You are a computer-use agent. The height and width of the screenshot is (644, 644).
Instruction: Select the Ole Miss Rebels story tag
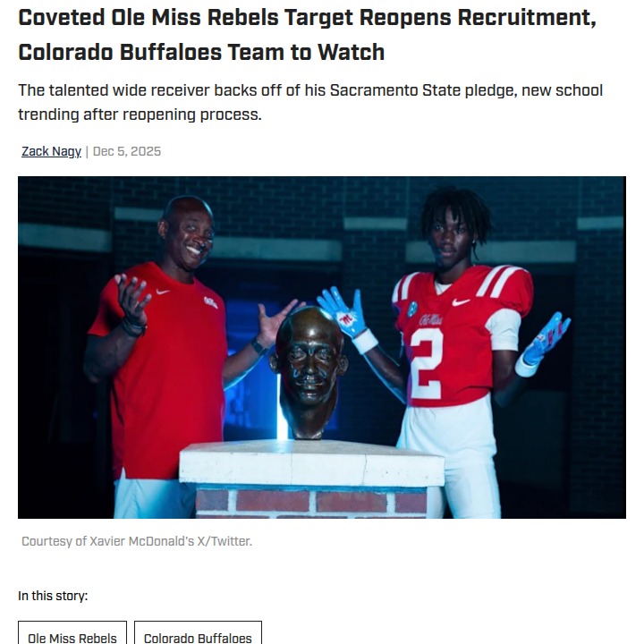coord(72,632)
